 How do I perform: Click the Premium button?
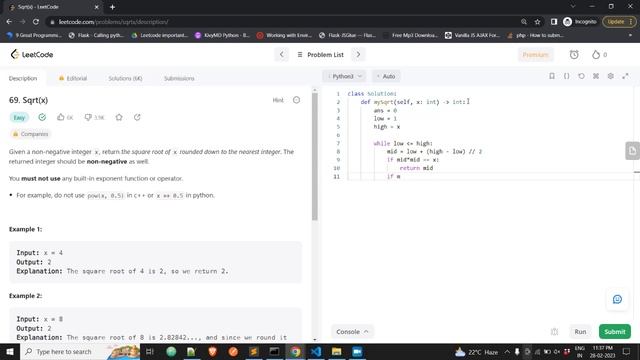[535, 55]
